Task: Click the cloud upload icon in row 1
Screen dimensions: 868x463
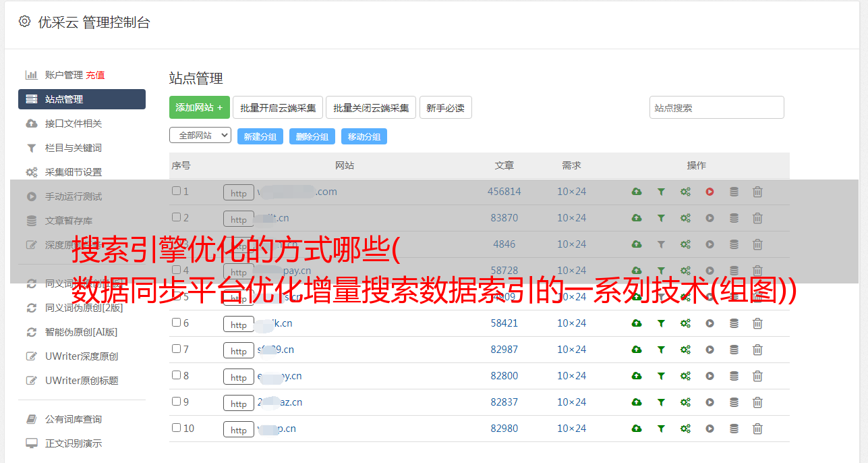Action: (637, 192)
